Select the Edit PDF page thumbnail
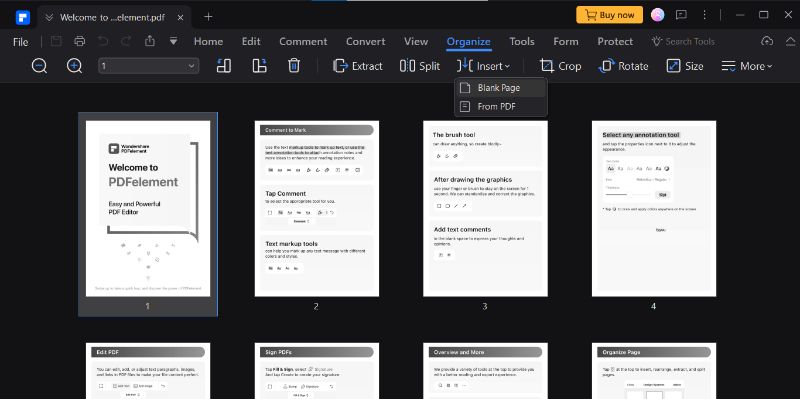Viewport: 800px width, 399px height. pyautogui.click(x=148, y=371)
